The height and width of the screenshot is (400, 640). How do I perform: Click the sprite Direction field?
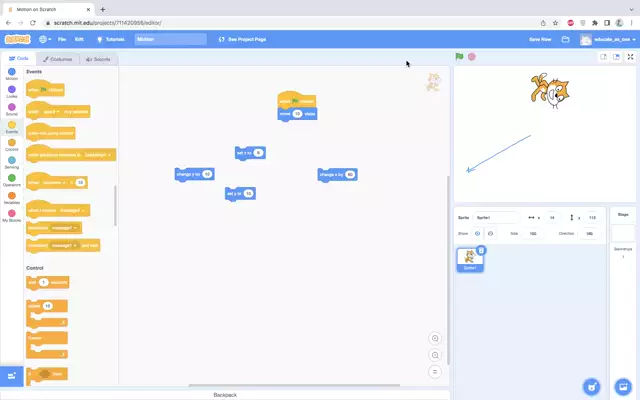(589, 233)
